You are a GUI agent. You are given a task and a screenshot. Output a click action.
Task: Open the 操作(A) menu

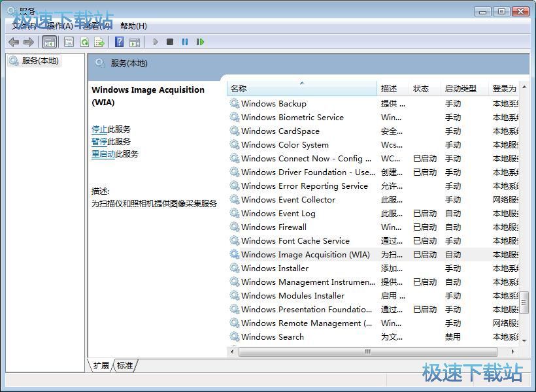click(x=59, y=26)
